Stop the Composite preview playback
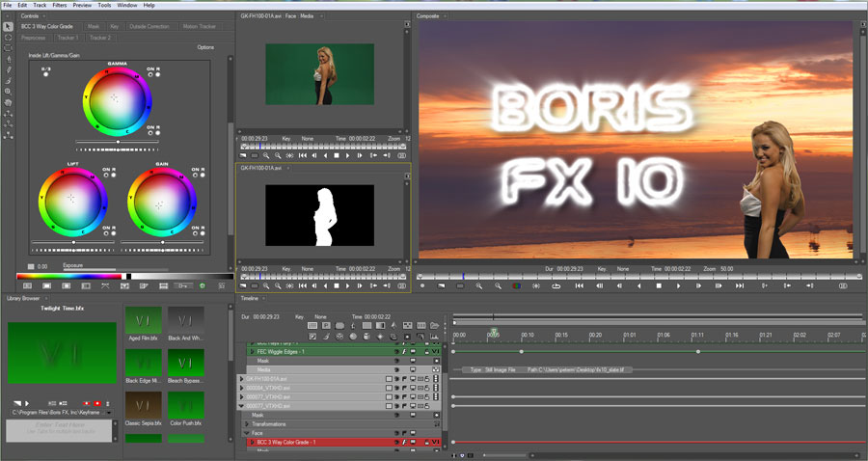 [659, 286]
